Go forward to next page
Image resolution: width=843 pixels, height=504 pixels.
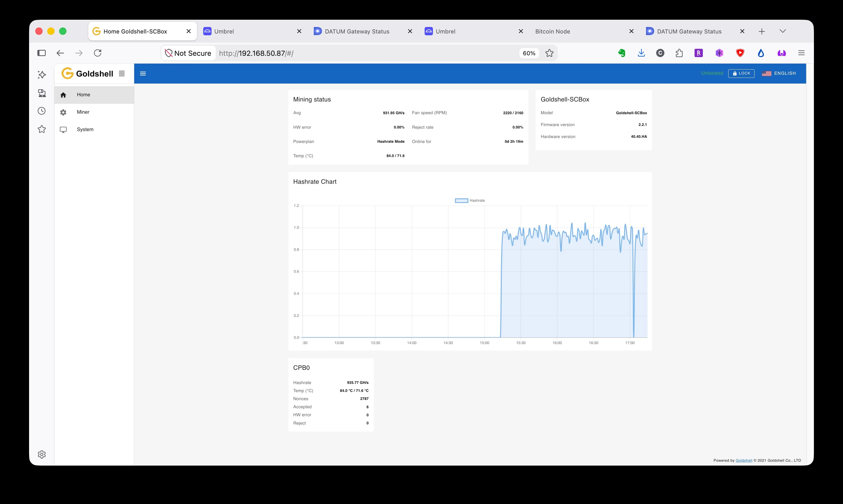tap(79, 53)
